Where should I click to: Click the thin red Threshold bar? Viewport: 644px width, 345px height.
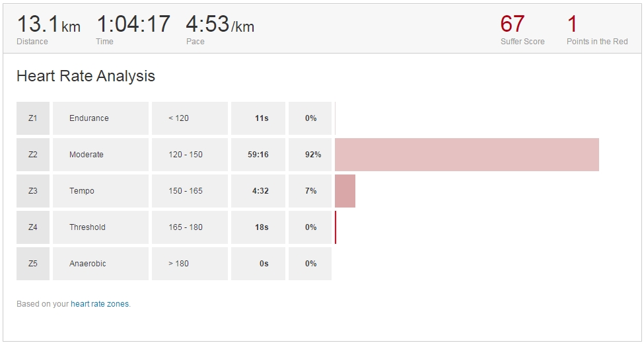pos(336,227)
